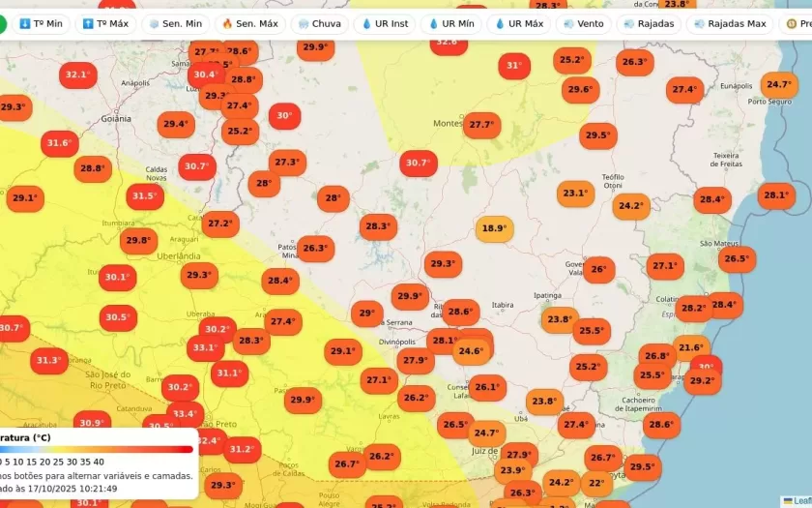Image resolution: width=812 pixels, height=508 pixels.
Task: Click the 24.7° marker near Porto Seguro
Action: pyautogui.click(x=779, y=85)
